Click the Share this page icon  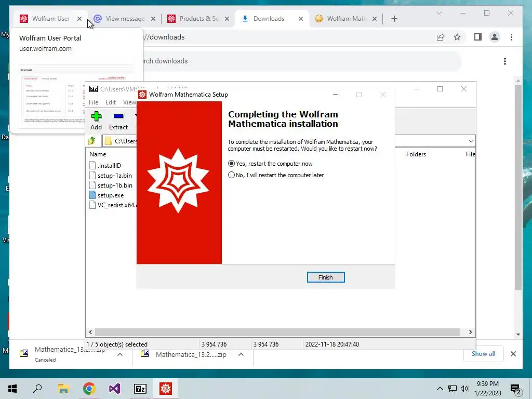[x=441, y=37]
